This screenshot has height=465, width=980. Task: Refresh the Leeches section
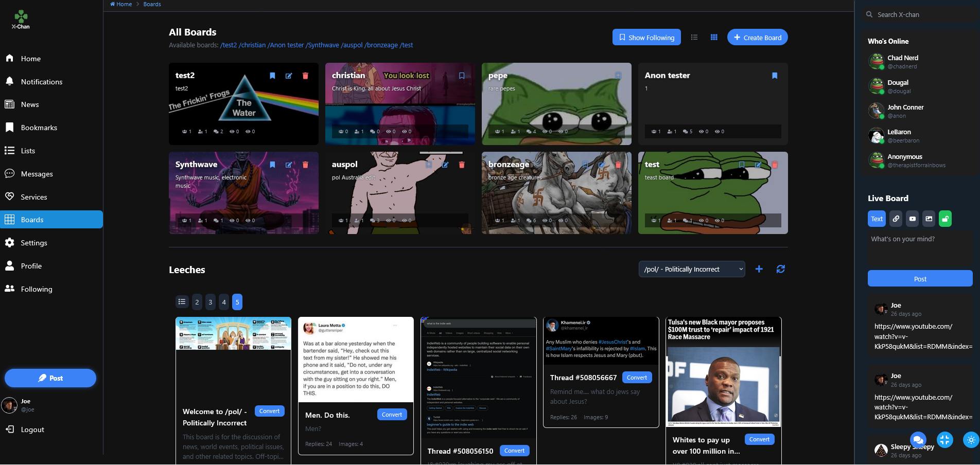pos(781,269)
